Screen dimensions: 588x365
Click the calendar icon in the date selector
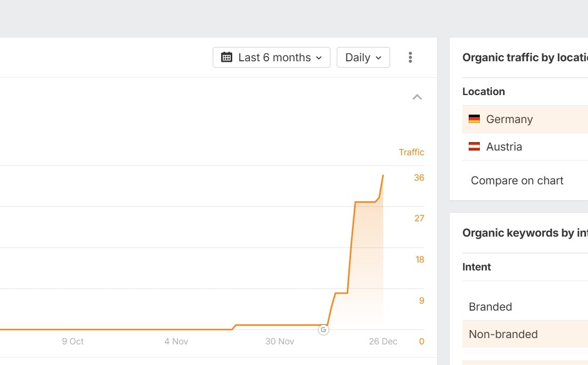(x=226, y=58)
